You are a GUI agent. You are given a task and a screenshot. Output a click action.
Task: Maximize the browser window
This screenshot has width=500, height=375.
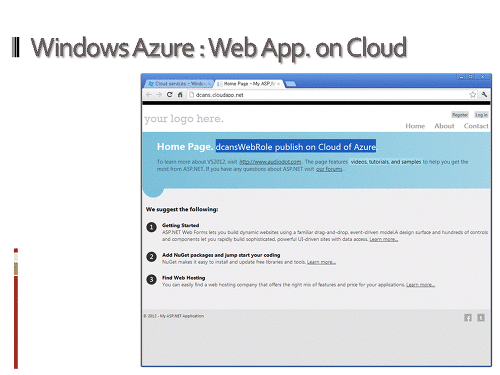click(471, 77)
